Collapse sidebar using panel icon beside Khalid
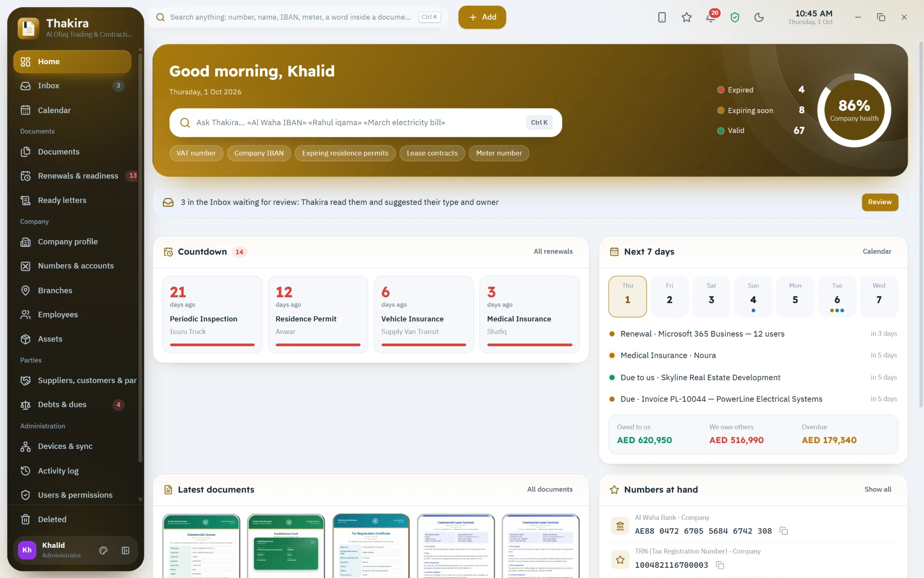Screen dimensions: 924x578 coord(126,551)
